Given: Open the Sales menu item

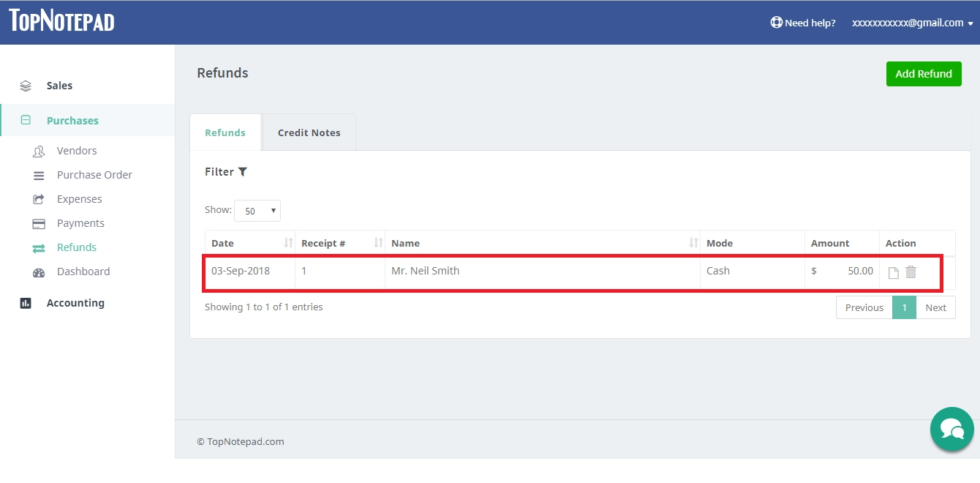Looking at the screenshot, I should pos(59,85).
